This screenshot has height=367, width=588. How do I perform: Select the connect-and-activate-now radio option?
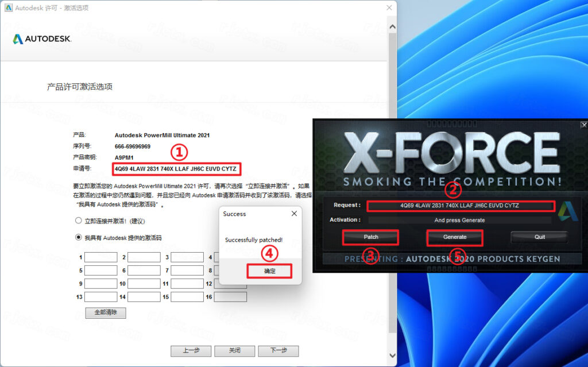(x=78, y=221)
